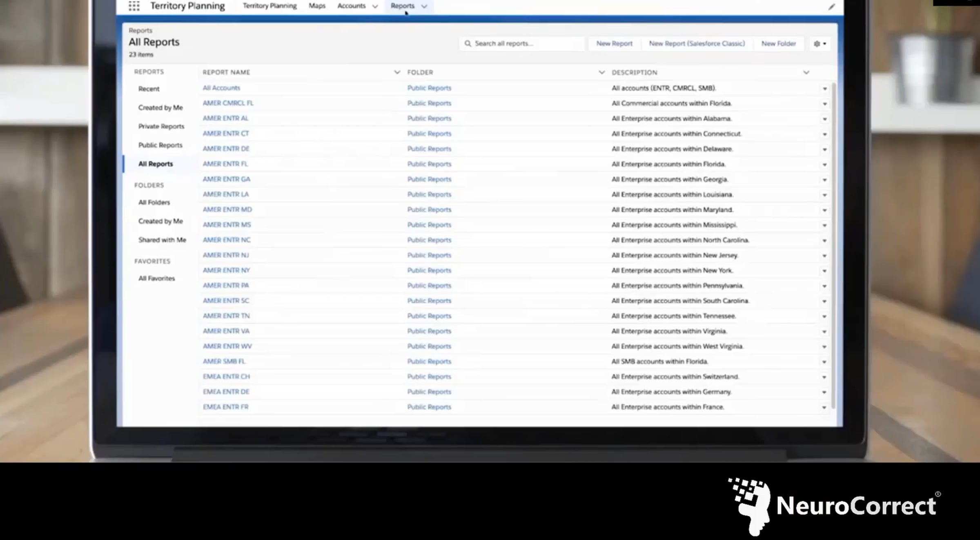
Task: Click the Report Name column header
Action: tap(226, 72)
